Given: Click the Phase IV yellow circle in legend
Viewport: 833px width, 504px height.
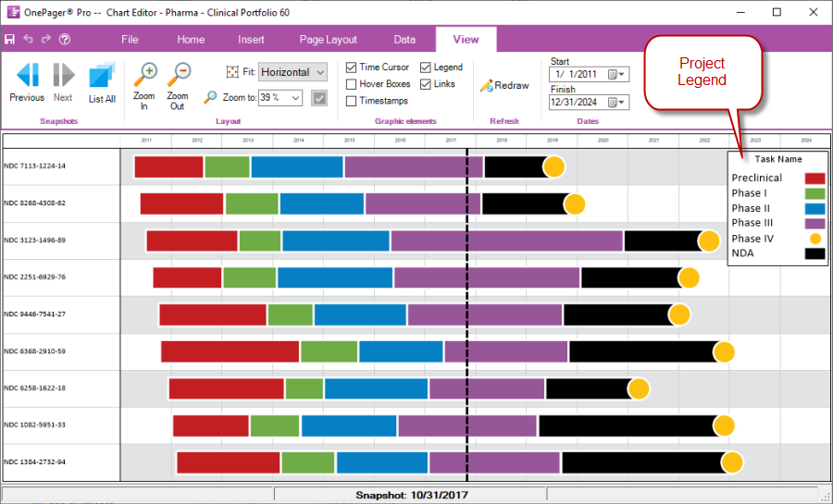Looking at the screenshot, I should (x=814, y=239).
